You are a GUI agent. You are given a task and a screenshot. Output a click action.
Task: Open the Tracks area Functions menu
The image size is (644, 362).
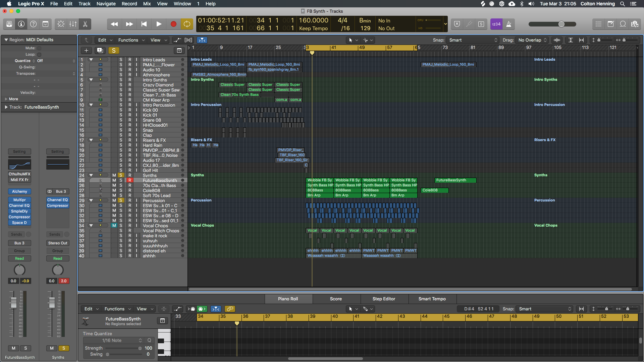click(x=131, y=40)
